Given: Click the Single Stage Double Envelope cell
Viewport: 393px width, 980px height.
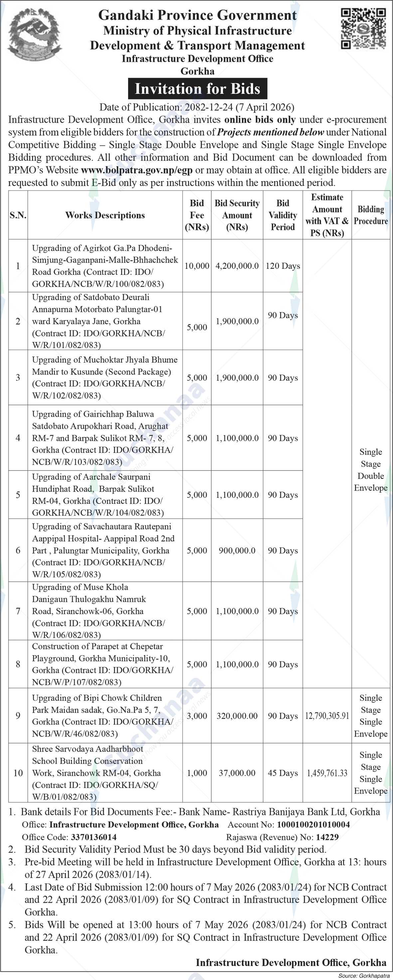Looking at the screenshot, I should pyautogui.click(x=371, y=470).
